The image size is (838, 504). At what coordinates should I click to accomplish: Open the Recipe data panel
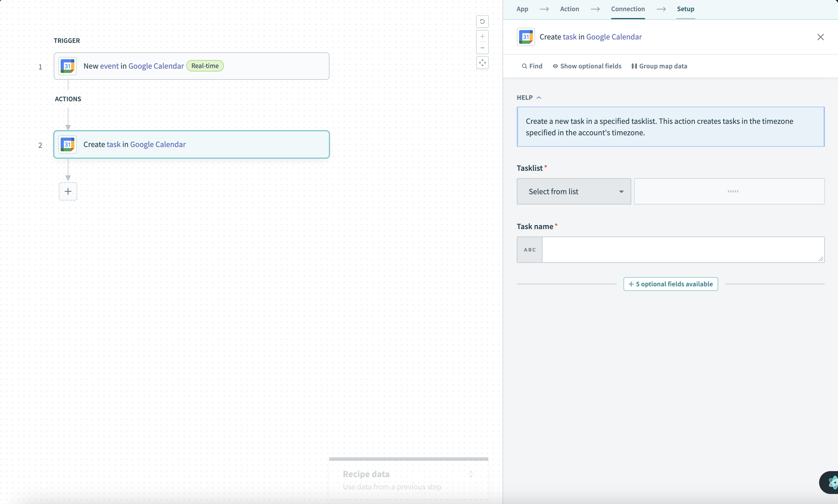[x=408, y=479]
